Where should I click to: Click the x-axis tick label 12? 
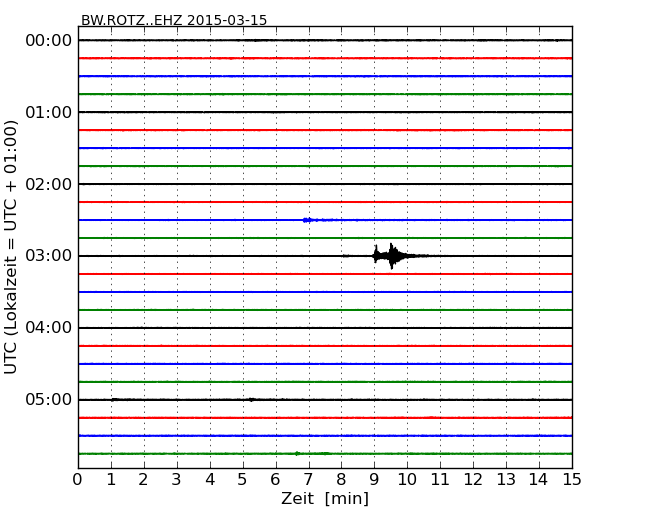point(473,480)
